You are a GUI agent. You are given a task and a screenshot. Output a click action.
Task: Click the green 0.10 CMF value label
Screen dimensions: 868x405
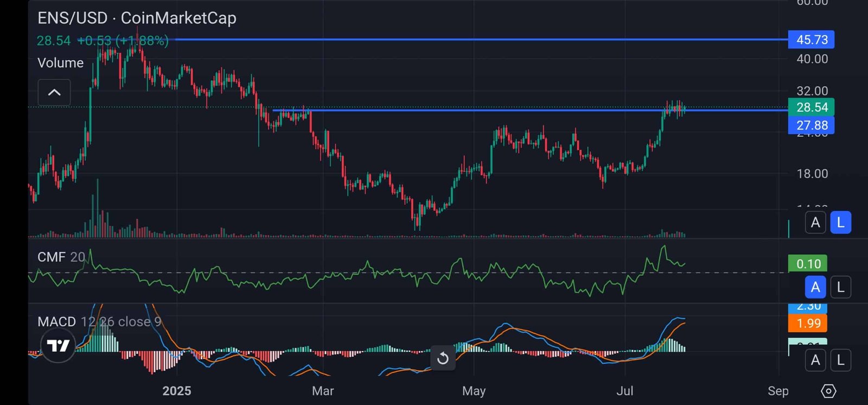(x=808, y=264)
